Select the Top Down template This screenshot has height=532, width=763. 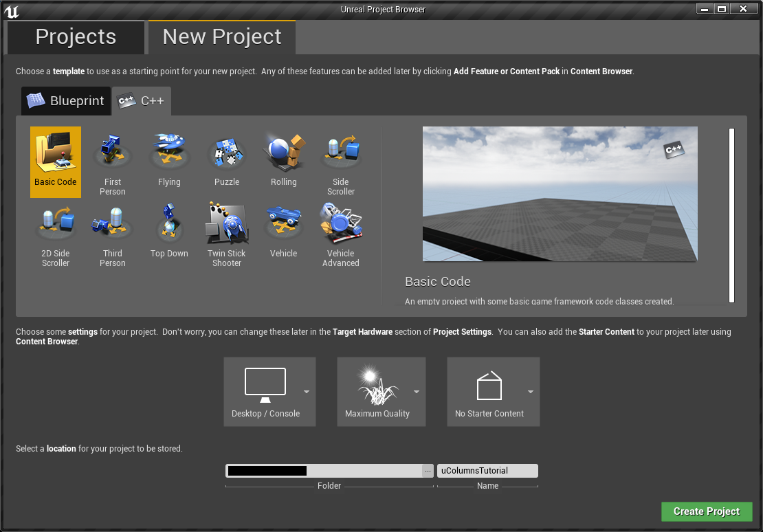point(169,232)
